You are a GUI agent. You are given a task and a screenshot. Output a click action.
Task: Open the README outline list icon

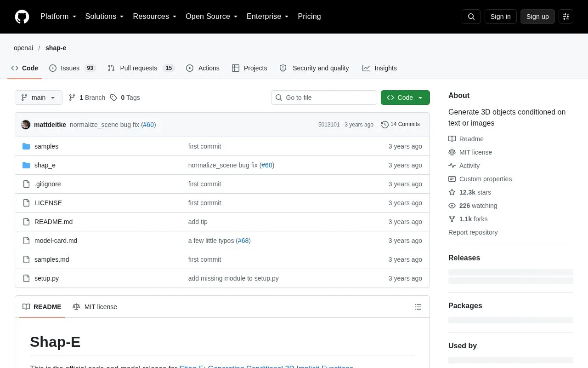(418, 307)
